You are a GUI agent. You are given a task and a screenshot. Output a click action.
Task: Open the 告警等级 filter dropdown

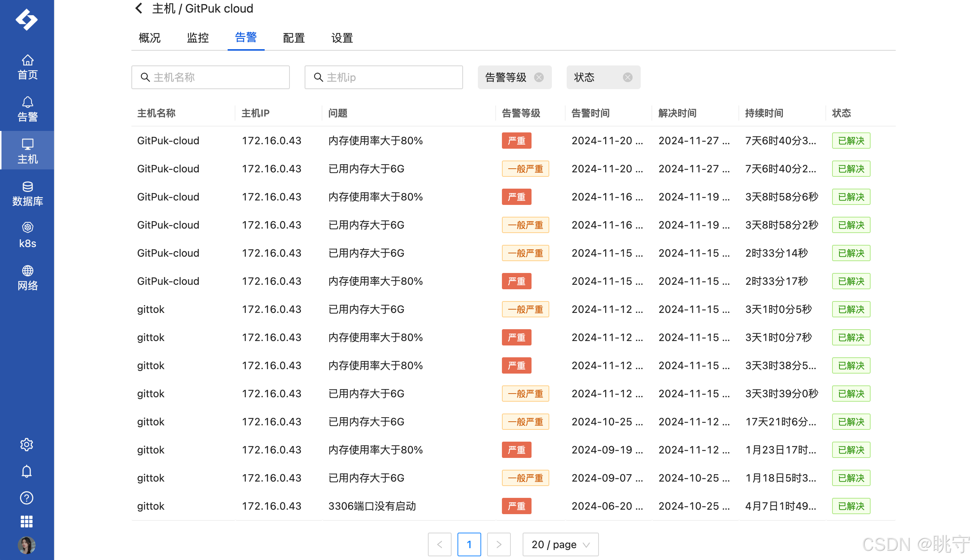(x=515, y=77)
